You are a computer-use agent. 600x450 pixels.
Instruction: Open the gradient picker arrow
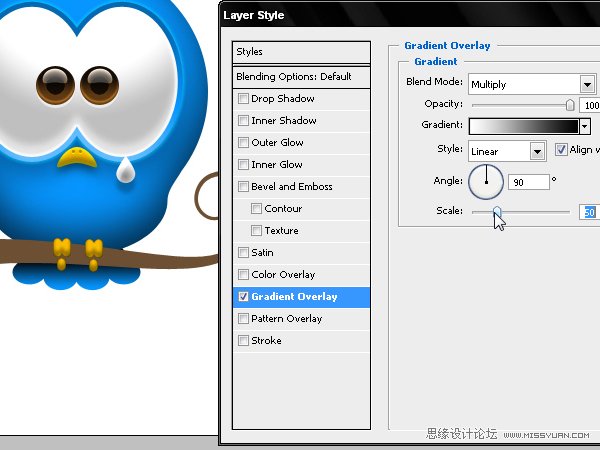click(x=584, y=126)
